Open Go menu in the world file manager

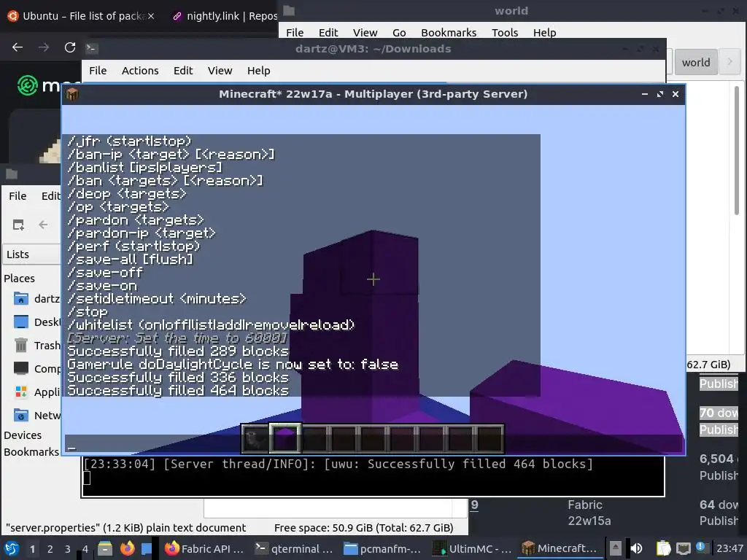399,32
